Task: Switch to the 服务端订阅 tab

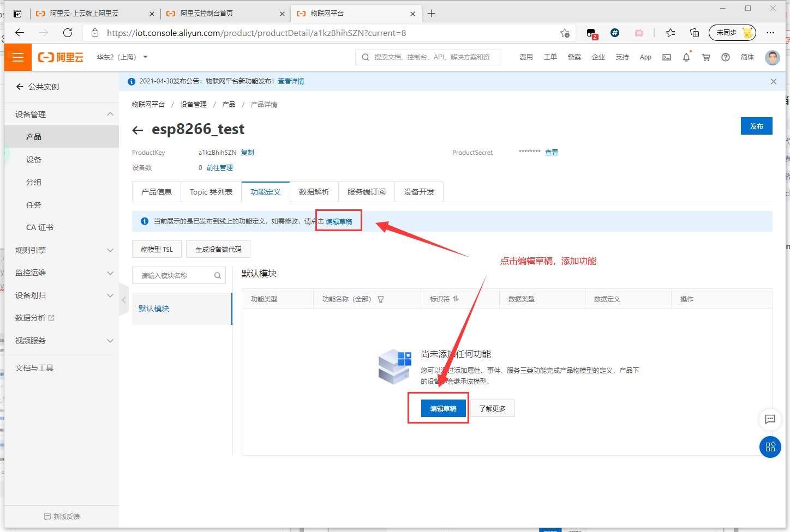Action: pos(367,192)
